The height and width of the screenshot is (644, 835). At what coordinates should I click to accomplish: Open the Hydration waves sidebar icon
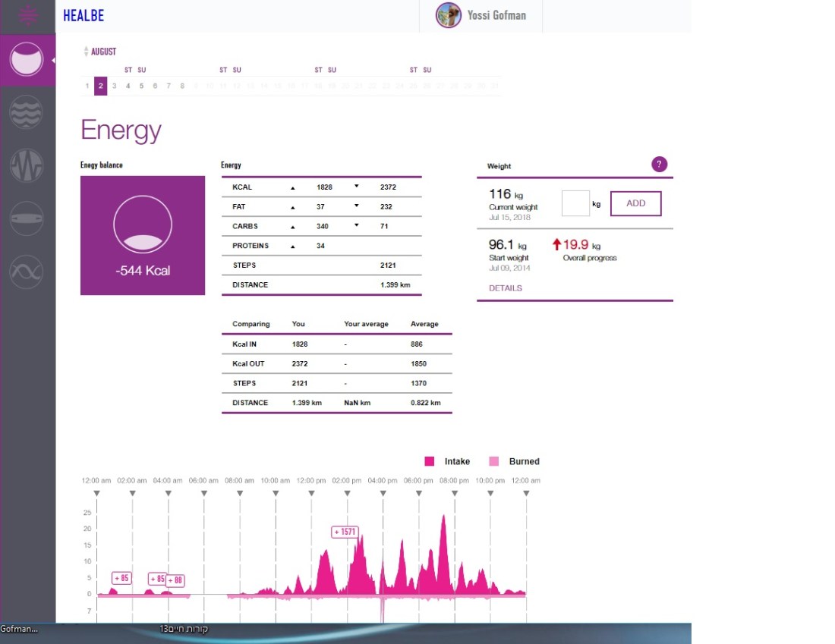click(27, 112)
